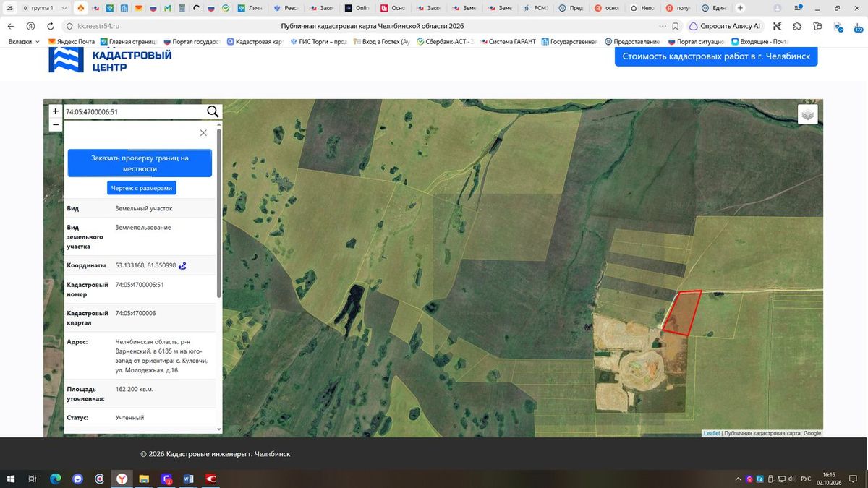Select cadastral quarter 74:05:4700006 value

[x=135, y=313]
